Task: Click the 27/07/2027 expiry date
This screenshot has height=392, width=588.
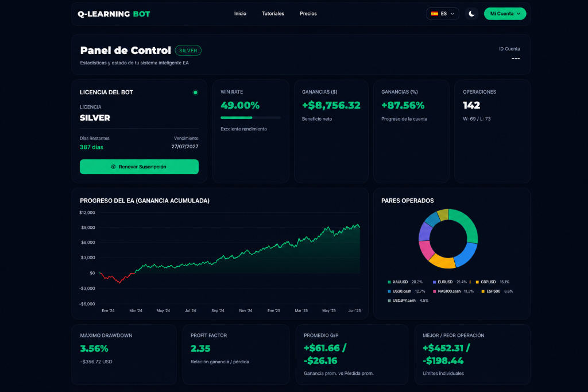Action: click(185, 147)
